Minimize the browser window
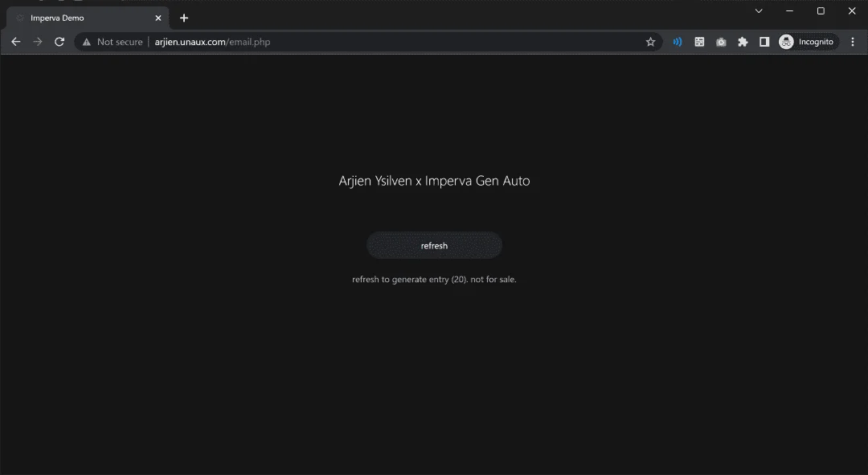 pyautogui.click(x=789, y=11)
